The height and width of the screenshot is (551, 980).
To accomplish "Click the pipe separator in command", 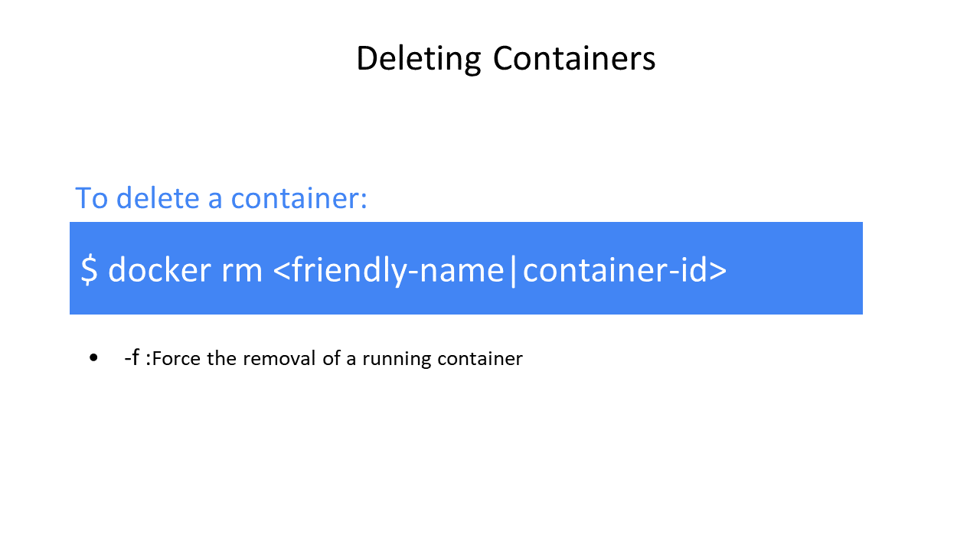I will coord(512,270).
